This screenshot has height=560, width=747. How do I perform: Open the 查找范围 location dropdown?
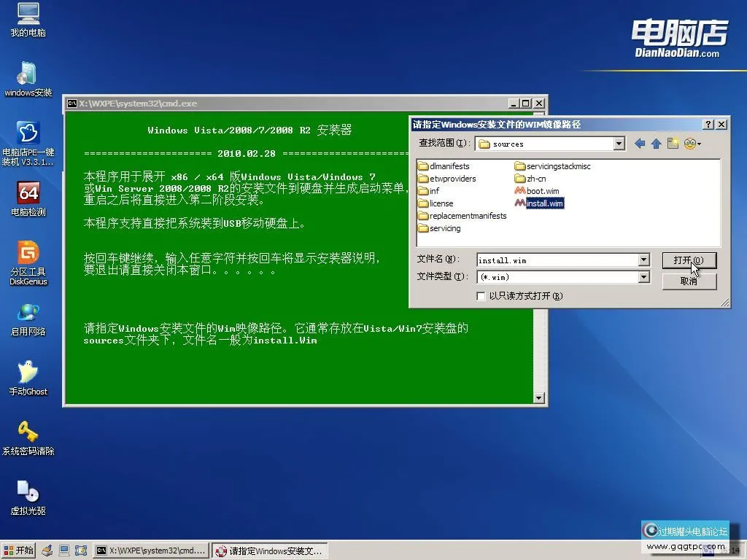(617, 143)
